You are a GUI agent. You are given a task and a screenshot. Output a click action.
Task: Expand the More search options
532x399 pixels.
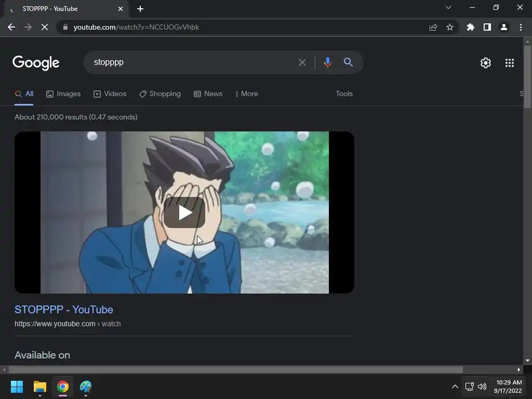247,94
